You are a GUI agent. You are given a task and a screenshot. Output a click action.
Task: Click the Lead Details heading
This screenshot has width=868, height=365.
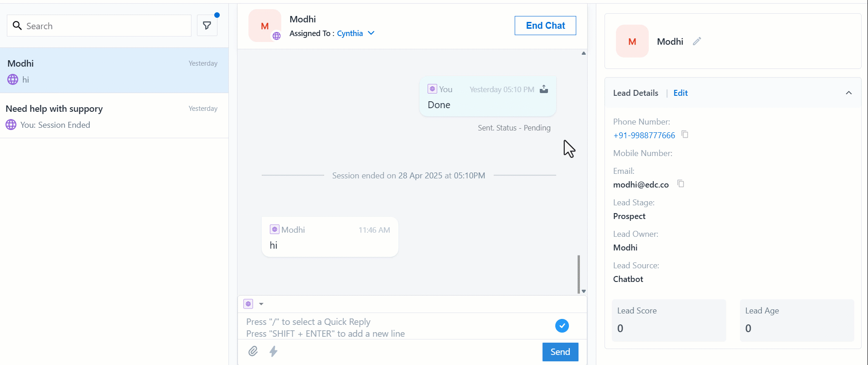click(635, 93)
